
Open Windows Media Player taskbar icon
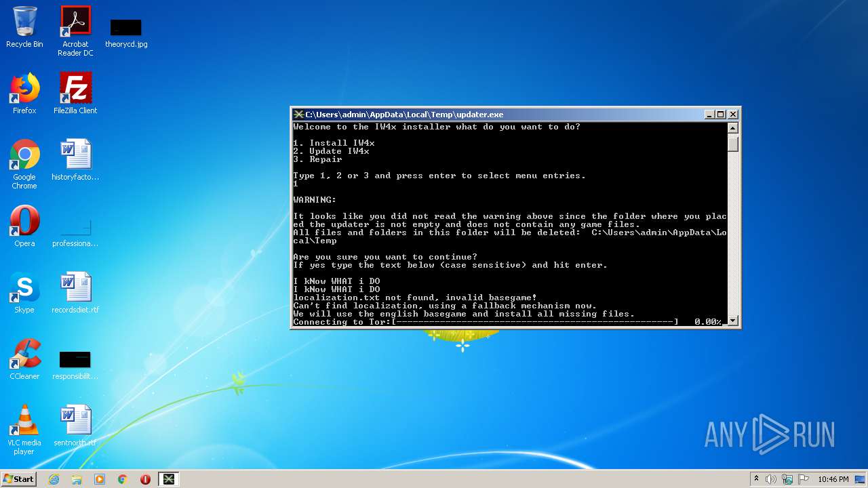[x=100, y=479]
